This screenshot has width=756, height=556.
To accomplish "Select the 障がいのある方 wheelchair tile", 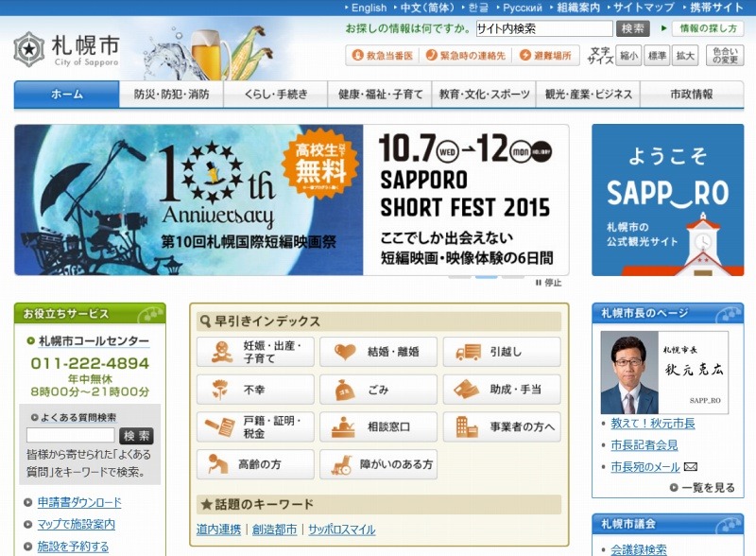I will (x=379, y=464).
